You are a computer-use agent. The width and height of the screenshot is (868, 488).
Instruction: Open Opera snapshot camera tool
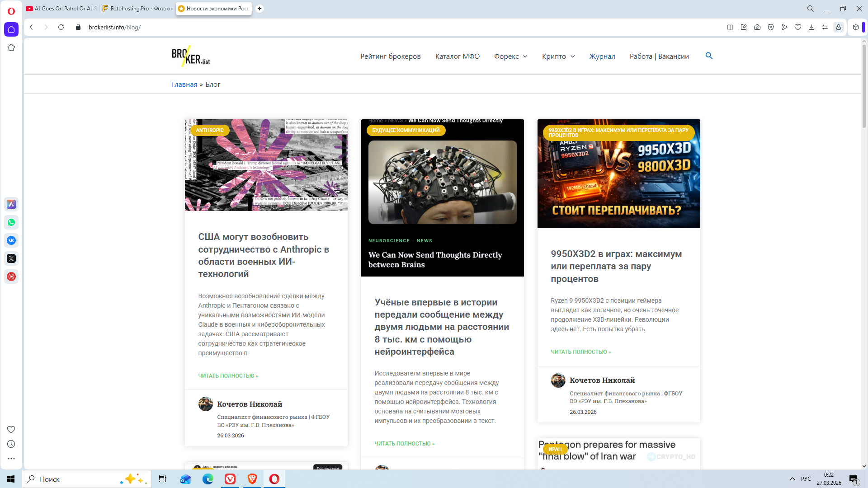coord(757,27)
